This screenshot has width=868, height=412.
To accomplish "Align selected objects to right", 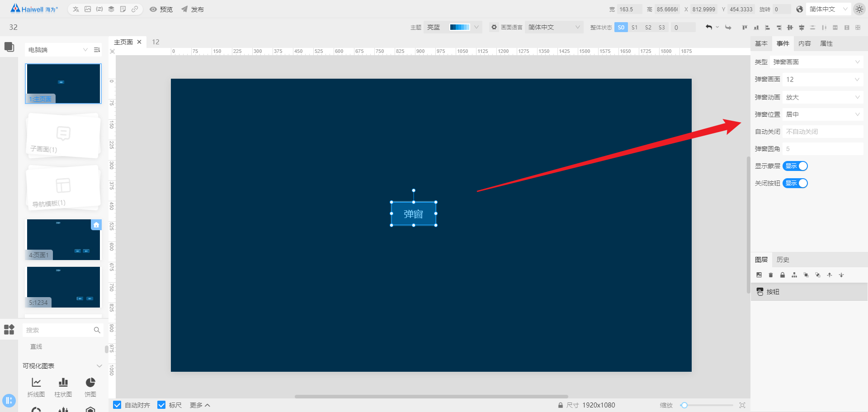I will [779, 28].
